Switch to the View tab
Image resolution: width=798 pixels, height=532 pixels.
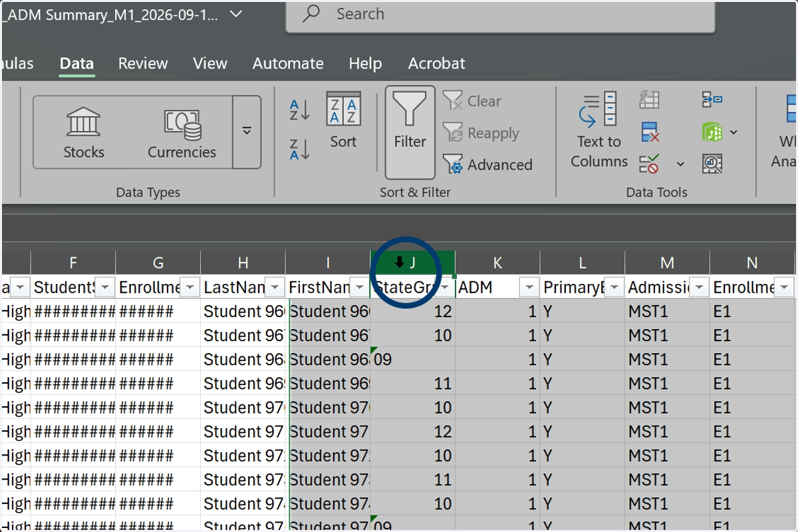(210, 64)
